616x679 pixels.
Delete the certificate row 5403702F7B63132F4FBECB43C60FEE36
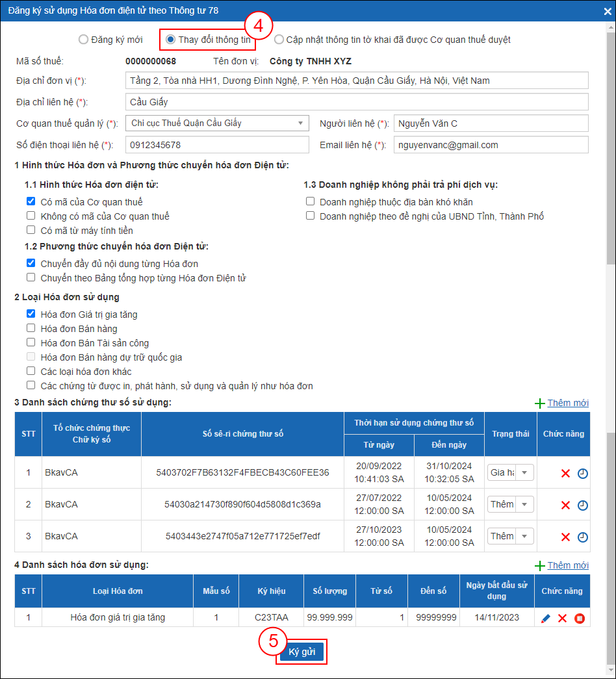565,473
